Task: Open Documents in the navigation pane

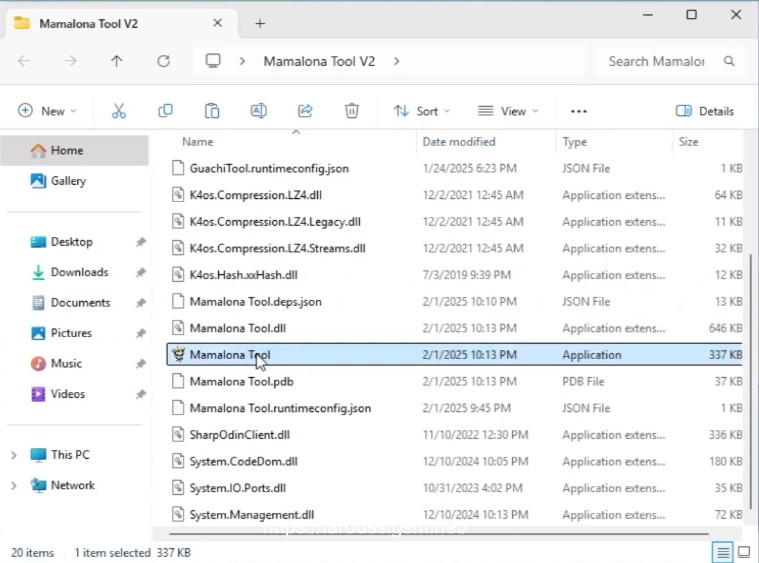Action: click(80, 303)
